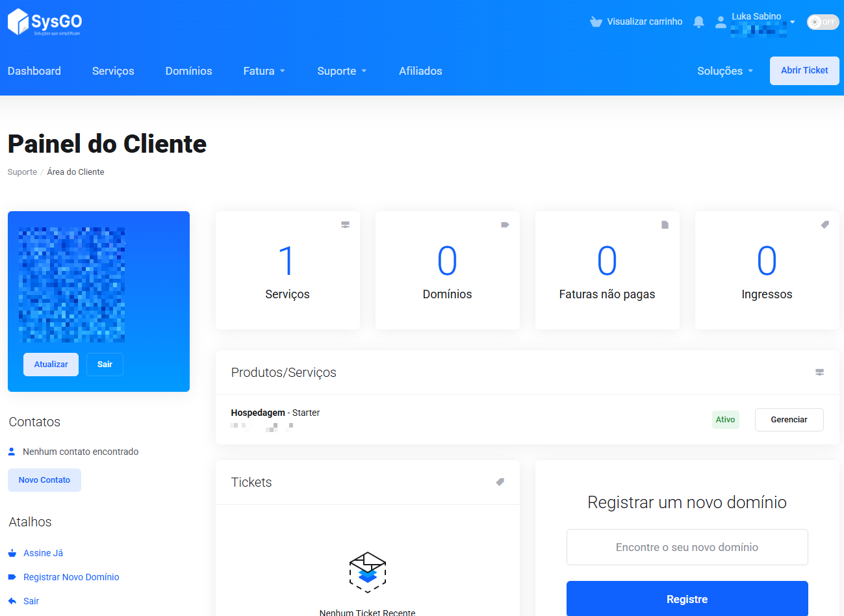The image size is (844, 616).
Task: Open the Domínios menu item
Action: (188, 71)
